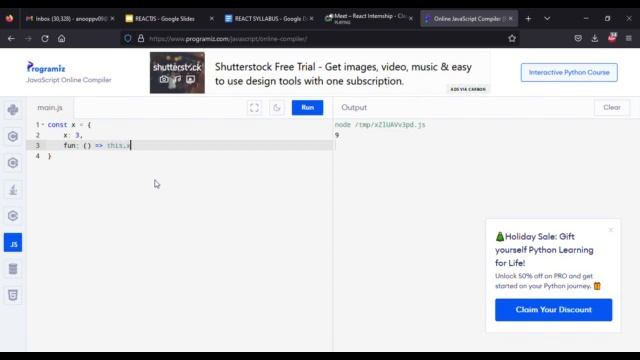Close the REACTJS Google Slides tab
The height and width of the screenshot is (360, 640).
pyautogui.click(x=211, y=19)
